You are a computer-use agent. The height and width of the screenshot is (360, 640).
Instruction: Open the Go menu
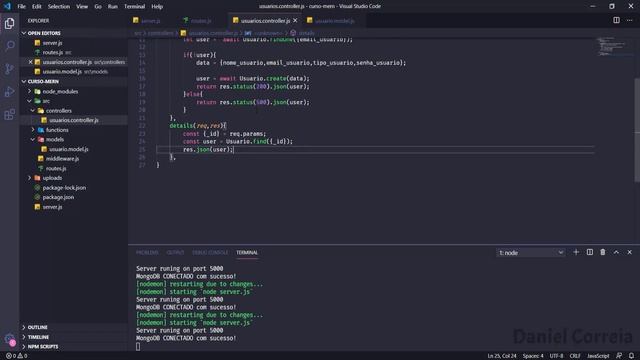(98, 7)
